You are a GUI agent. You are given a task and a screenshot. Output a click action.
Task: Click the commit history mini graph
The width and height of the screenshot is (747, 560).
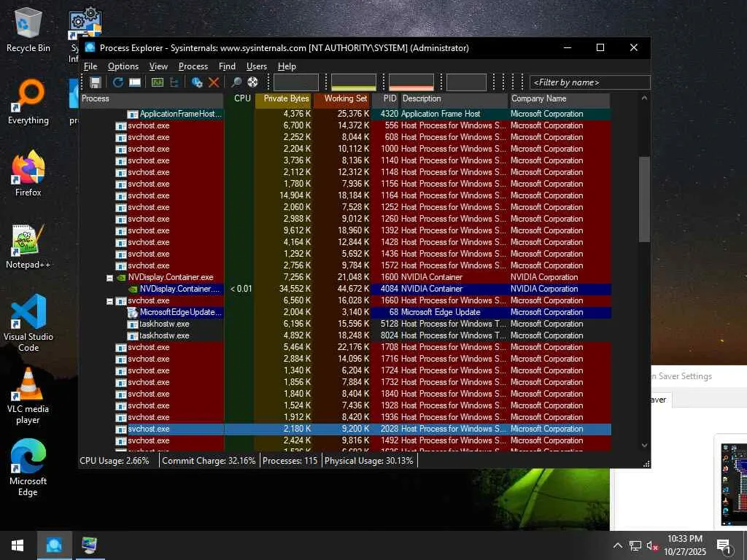(x=354, y=82)
